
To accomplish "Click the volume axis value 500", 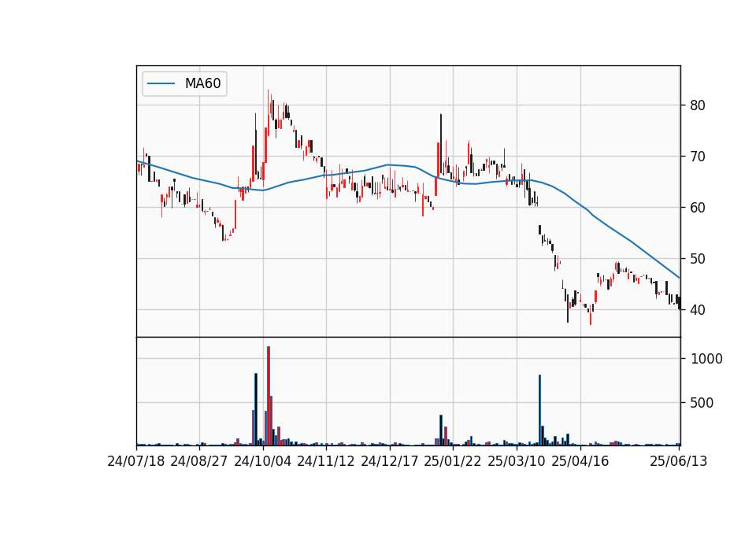I will coord(702,403).
